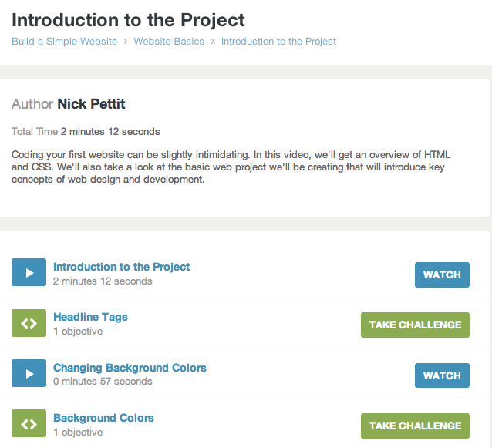Click play icon beside Changing Background Colors
The image size is (492, 448).
[x=29, y=374]
